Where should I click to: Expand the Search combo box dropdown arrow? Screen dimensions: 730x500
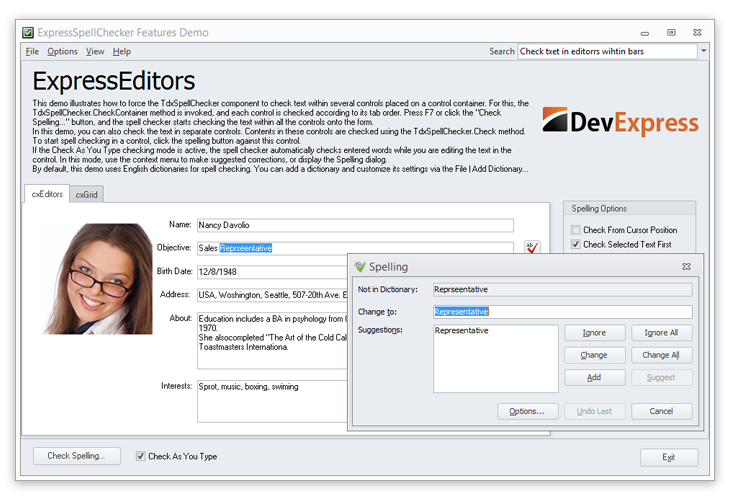[x=703, y=51]
